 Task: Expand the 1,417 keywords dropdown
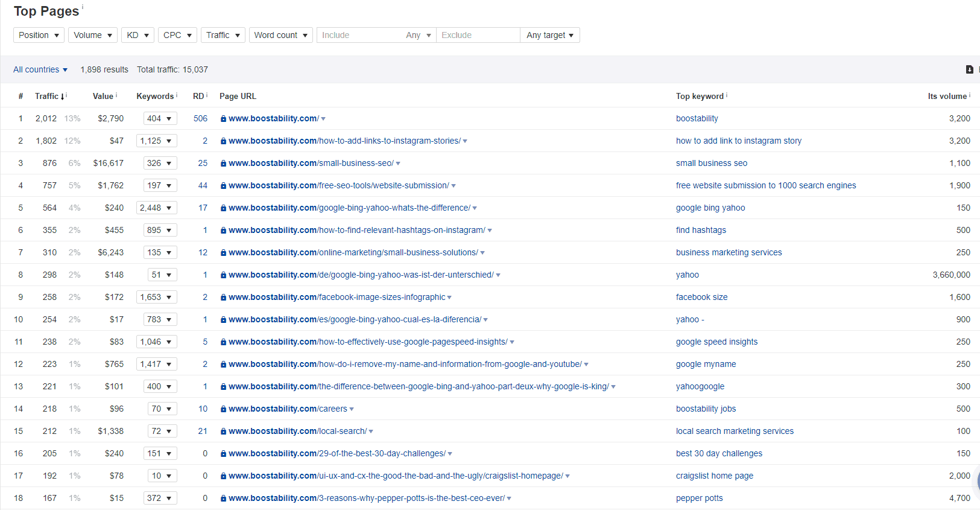click(x=156, y=364)
